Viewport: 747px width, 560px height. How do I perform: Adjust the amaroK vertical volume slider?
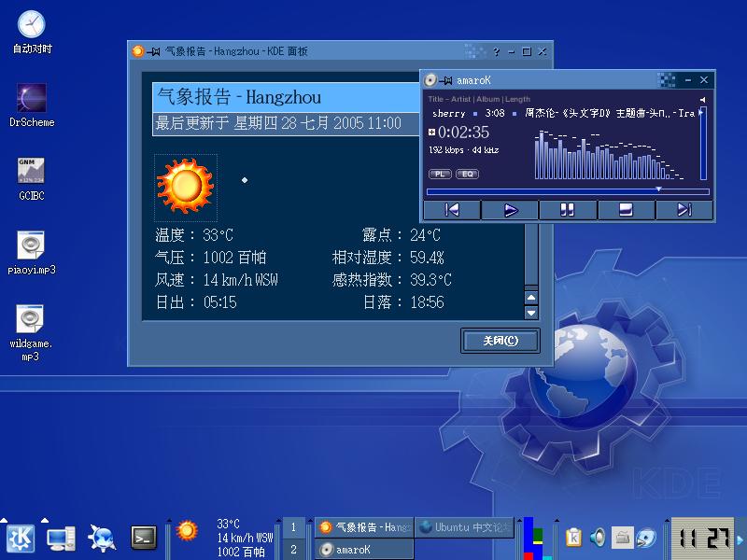coord(703,144)
